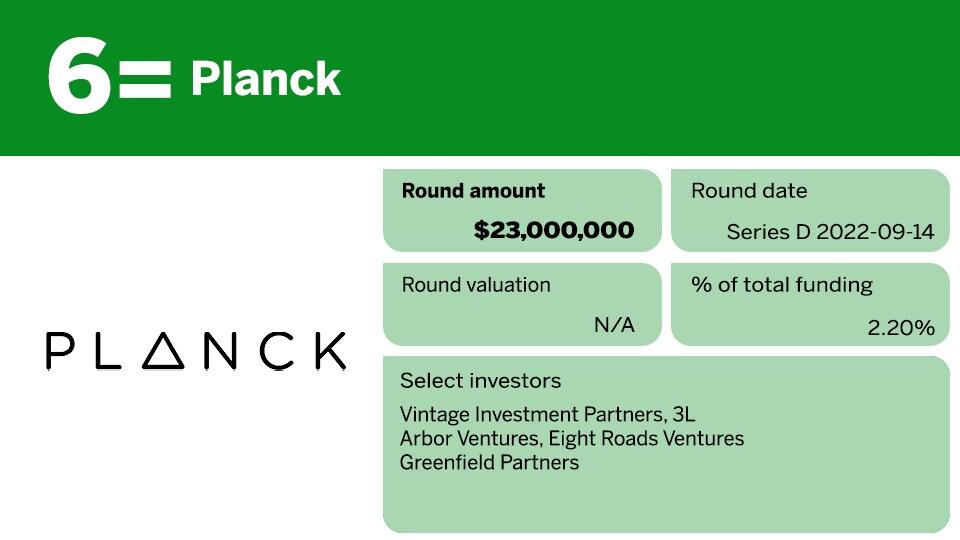Click the Round valuation label
This screenshot has height=540, width=960.
coord(476,285)
